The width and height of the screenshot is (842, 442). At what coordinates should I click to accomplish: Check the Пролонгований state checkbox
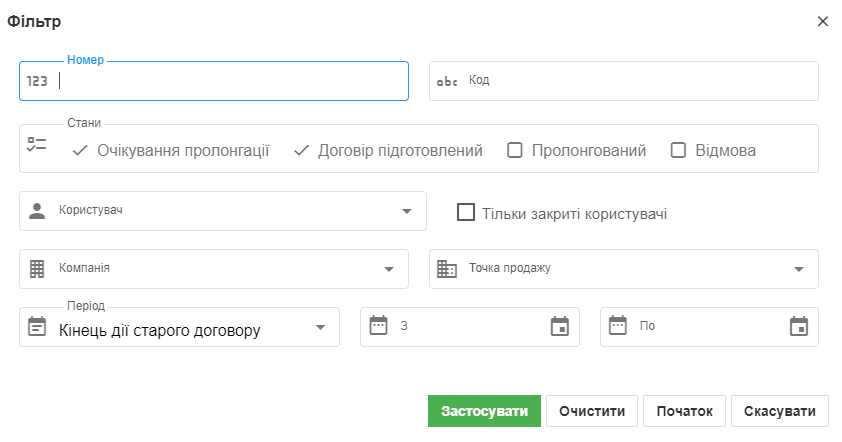click(514, 150)
